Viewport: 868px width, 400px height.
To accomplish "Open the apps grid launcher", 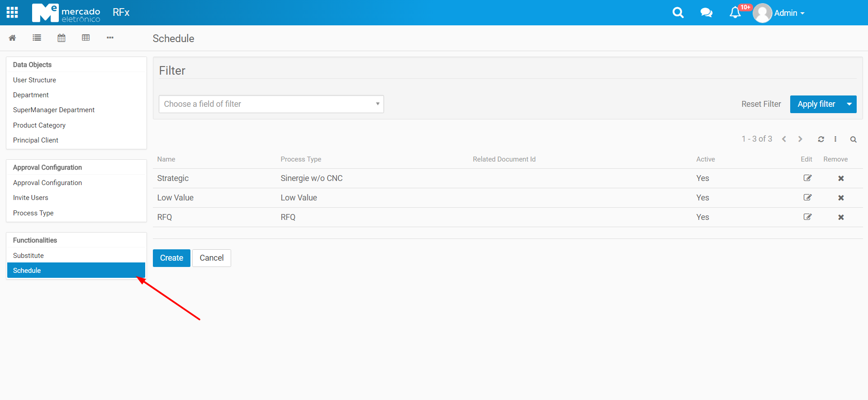I will click(x=12, y=13).
